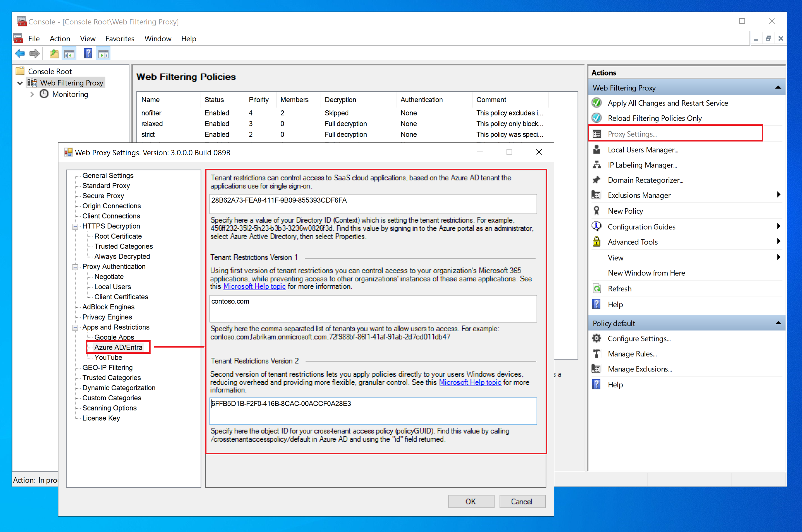
Task: Select the nofilter policy row
Action: (342, 113)
